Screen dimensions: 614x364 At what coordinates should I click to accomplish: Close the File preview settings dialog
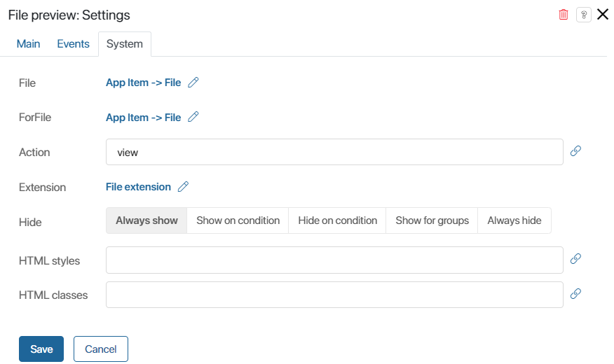click(602, 14)
